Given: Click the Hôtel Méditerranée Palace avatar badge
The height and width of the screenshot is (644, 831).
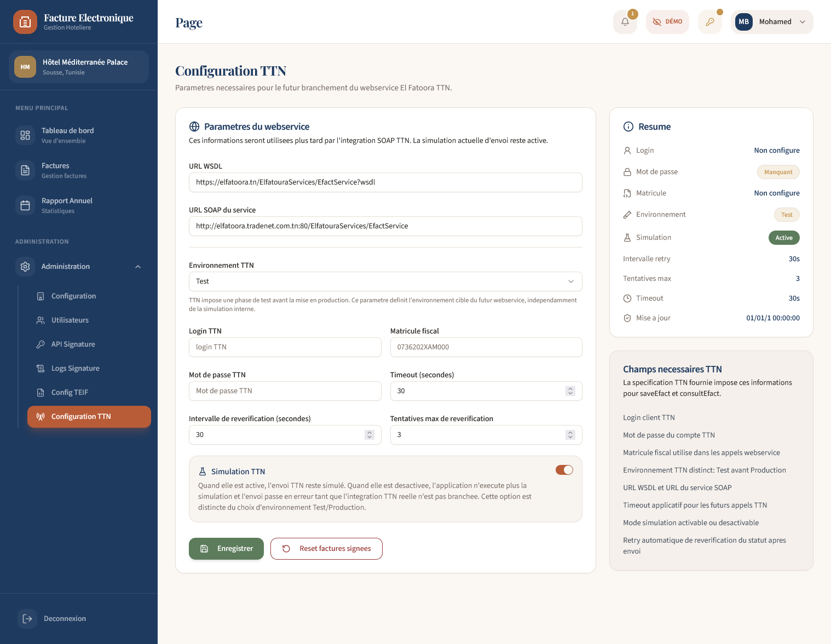Looking at the screenshot, I should (x=25, y=67).
